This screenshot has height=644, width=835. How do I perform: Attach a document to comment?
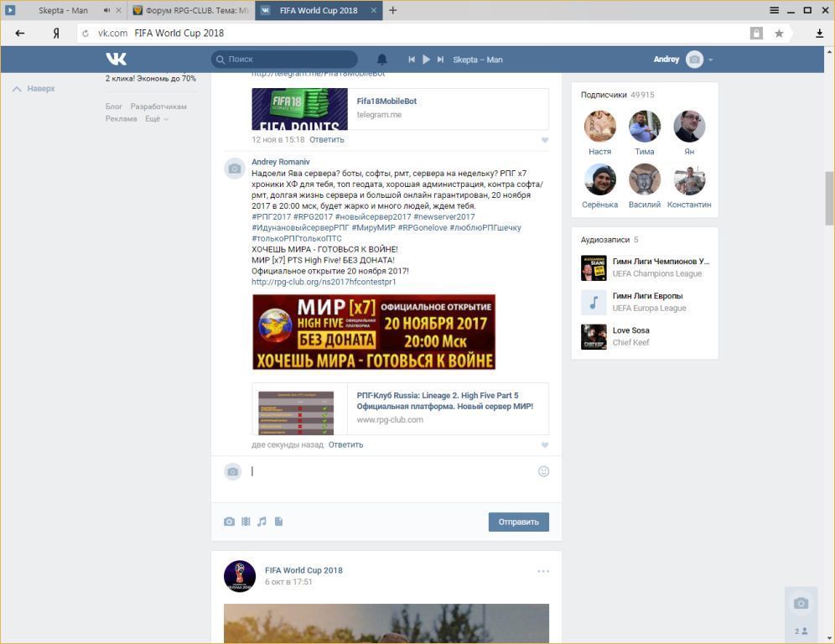278,522
